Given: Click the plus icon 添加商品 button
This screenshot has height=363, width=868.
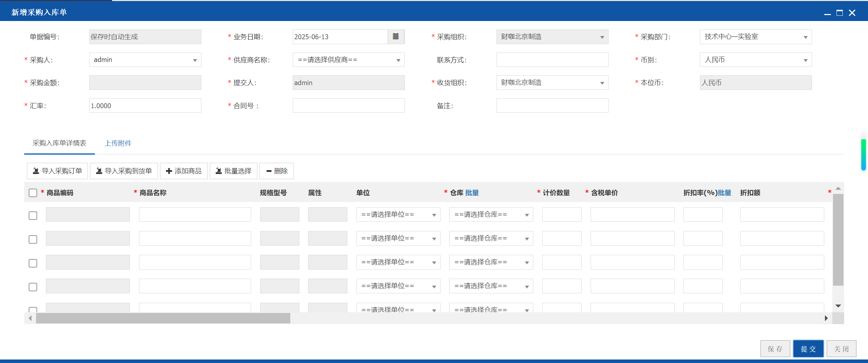Looking at the screenshot, I should [x=184, y=171].
